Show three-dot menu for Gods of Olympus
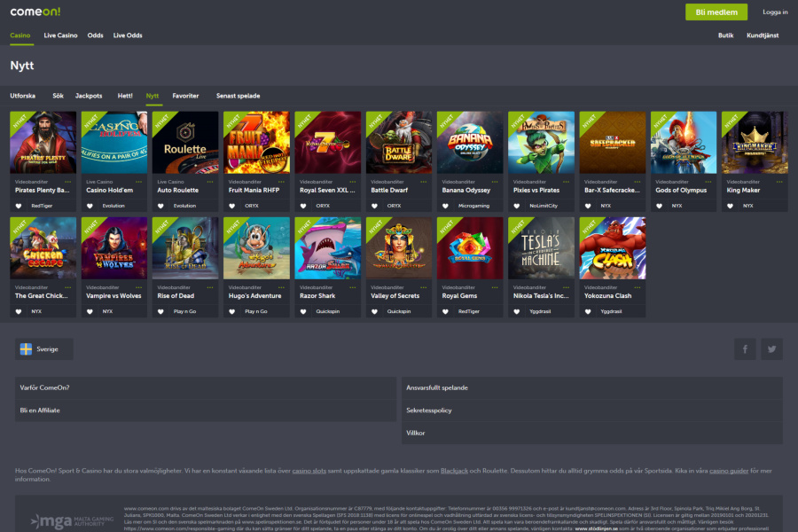The image size is (798, 532). [x=708, y=182]
